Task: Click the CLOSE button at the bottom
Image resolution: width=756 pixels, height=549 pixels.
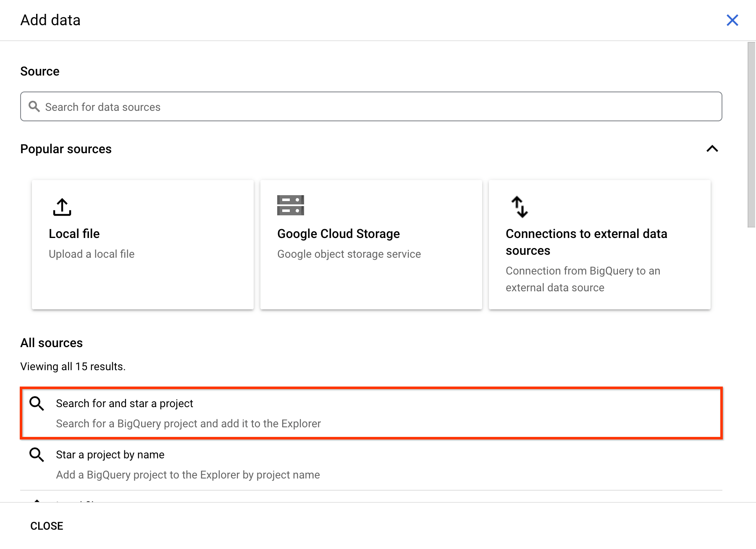Action: 47,526
